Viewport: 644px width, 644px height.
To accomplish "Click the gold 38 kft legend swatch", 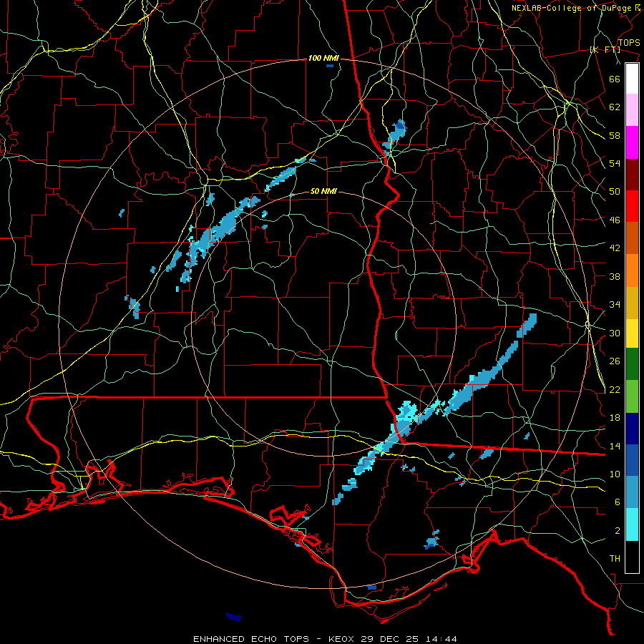I will tap(632, 302).
